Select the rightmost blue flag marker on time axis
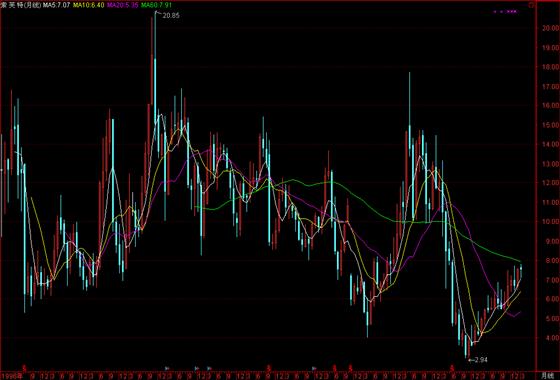 pyautogui.click(x=314, y=368)
